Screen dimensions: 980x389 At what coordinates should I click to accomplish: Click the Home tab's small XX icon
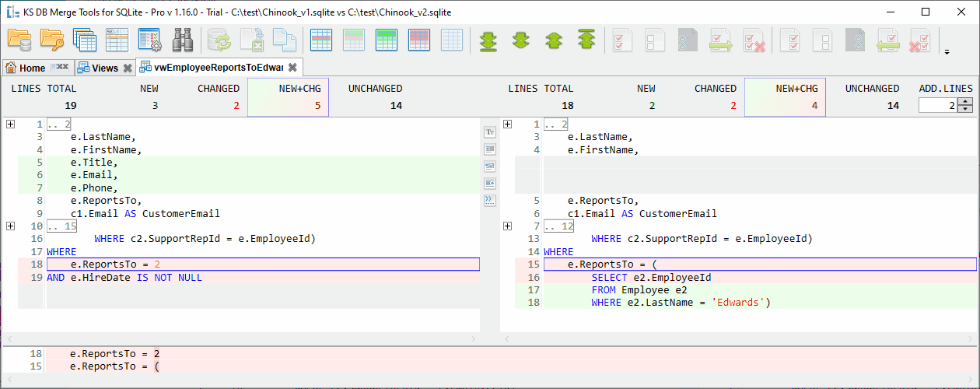click(x=60, y=68)
